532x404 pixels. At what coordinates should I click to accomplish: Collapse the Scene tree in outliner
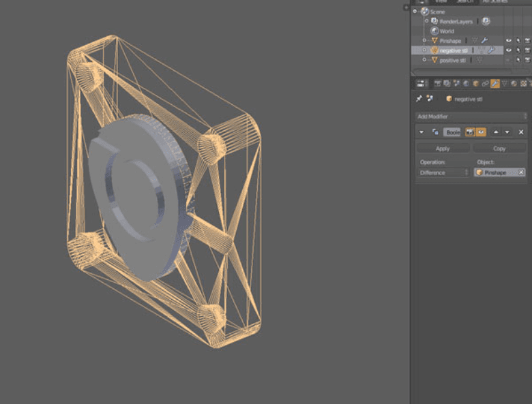pyautogui.click(x=416, y=12)
